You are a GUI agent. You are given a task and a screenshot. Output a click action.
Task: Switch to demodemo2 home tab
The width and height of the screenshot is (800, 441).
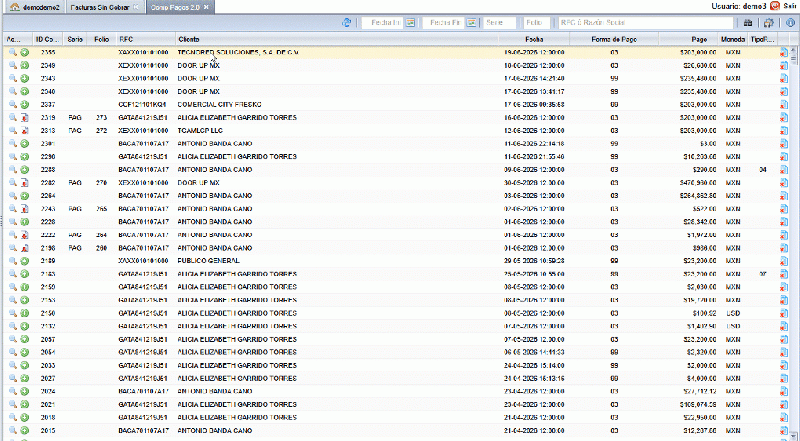coord(35,7)
